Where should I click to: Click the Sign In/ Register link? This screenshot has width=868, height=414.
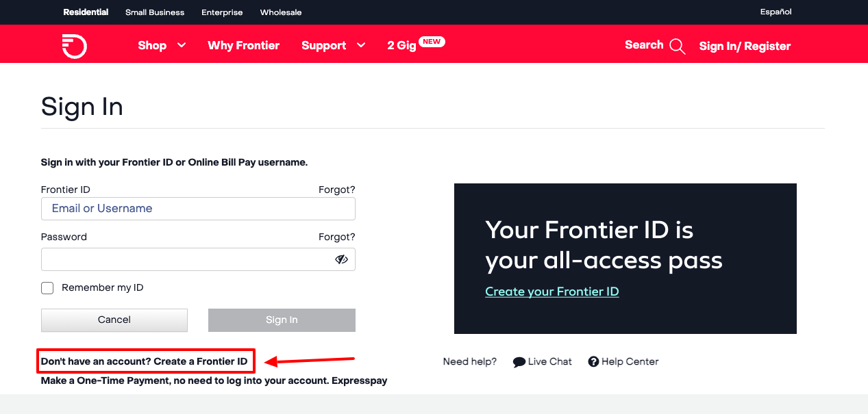744,46
